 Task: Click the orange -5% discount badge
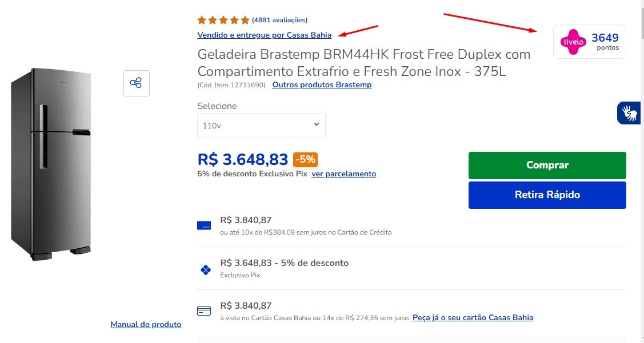pos(305,160)
